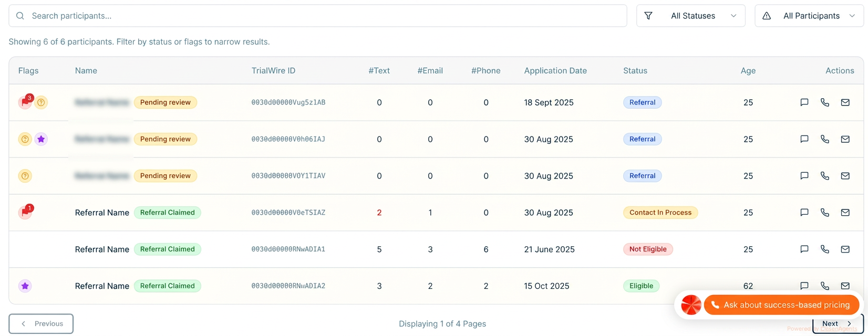Click Referral Claimed badge in 21 June 2025 row
868x336 pixels.
point(167,249)
